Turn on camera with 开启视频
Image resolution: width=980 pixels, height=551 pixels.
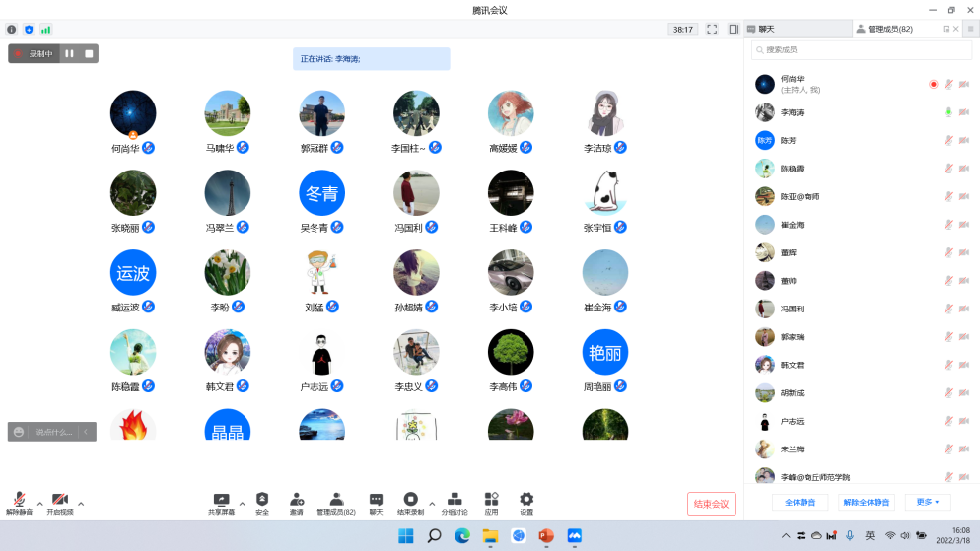tap(60, 503)
